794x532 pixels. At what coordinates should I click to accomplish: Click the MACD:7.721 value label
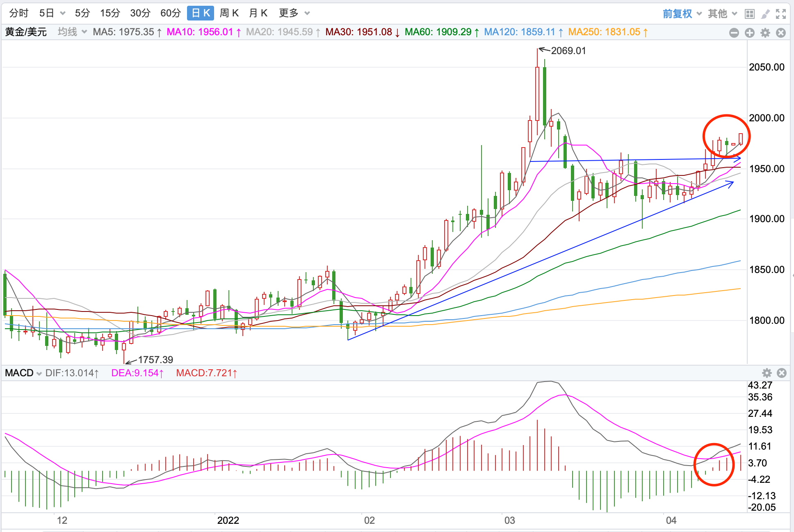(x=207, y=373)
